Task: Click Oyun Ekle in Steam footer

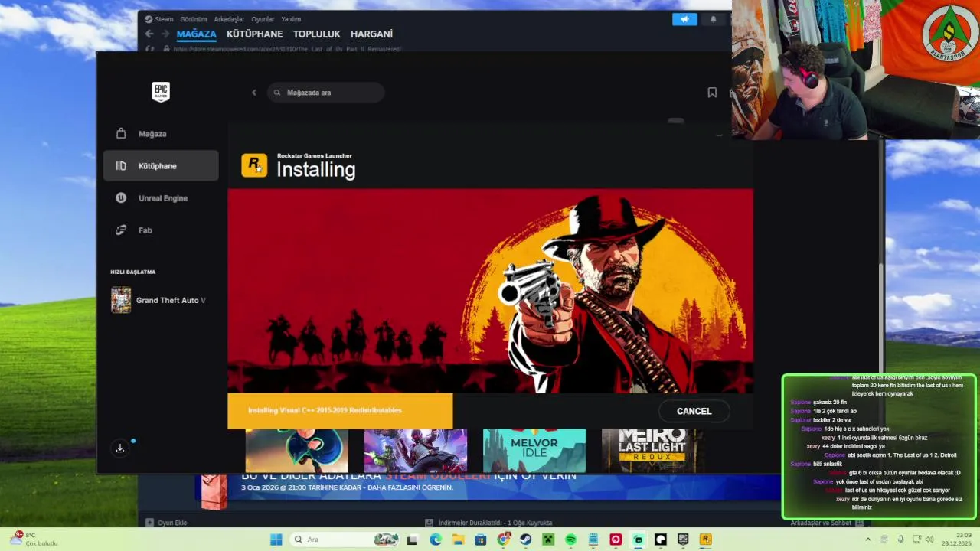Action: coord(167,523)
